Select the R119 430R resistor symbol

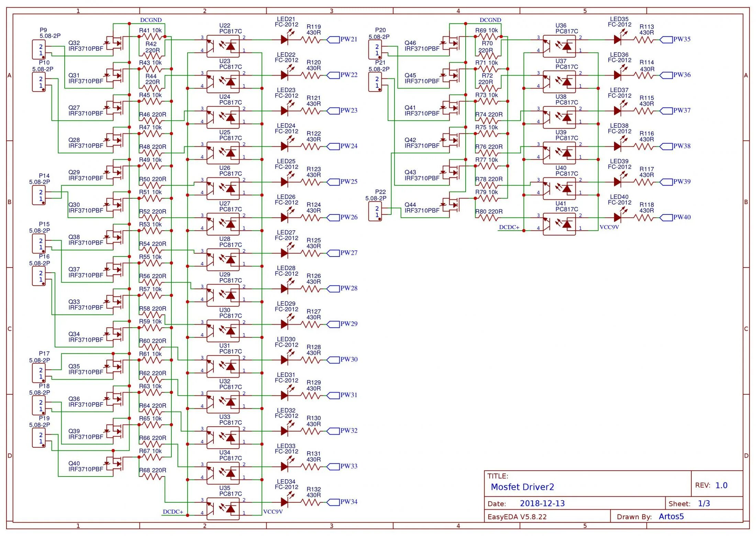click(310, 40)
